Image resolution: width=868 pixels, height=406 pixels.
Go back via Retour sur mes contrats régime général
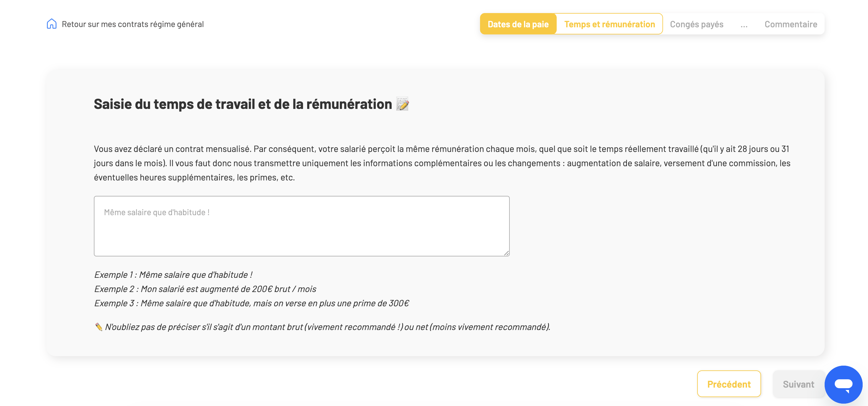click(133, 24)
